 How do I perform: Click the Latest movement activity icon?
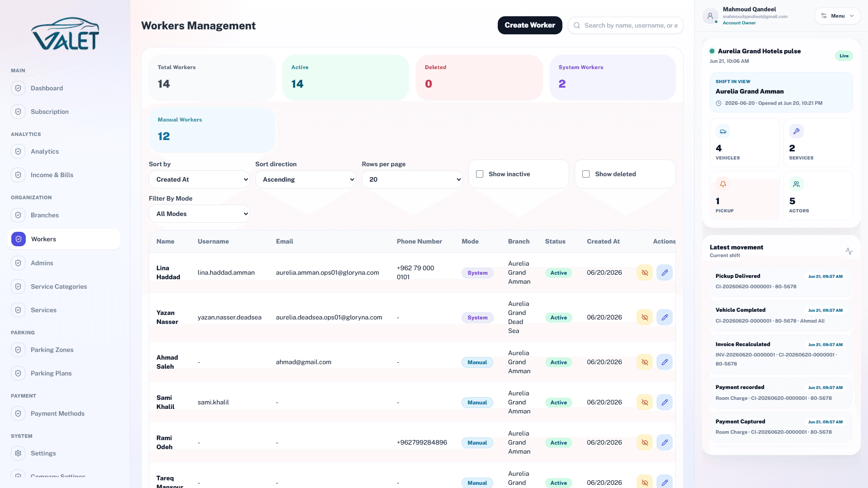click(x=849, y=251)
